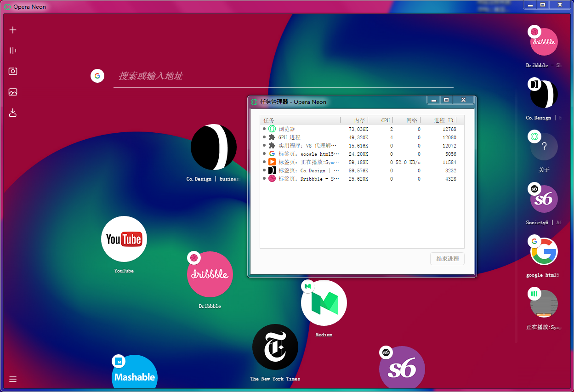Open the downloads icon in sidebar
The height and width of the screenshot is (392, 574).
click(13, 113)
